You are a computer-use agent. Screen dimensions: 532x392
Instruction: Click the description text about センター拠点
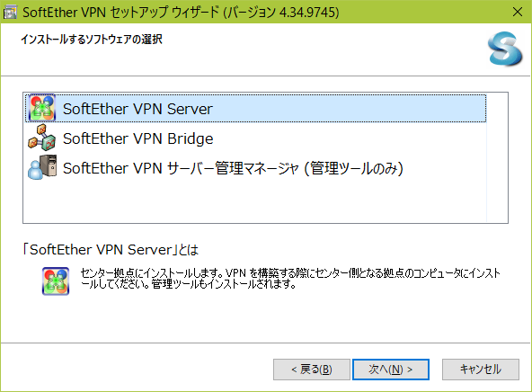point(290,279)
